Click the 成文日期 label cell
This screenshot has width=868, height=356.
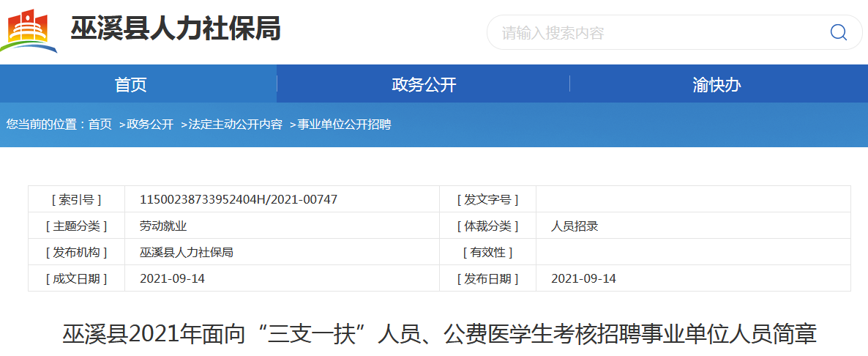(76, 278)
